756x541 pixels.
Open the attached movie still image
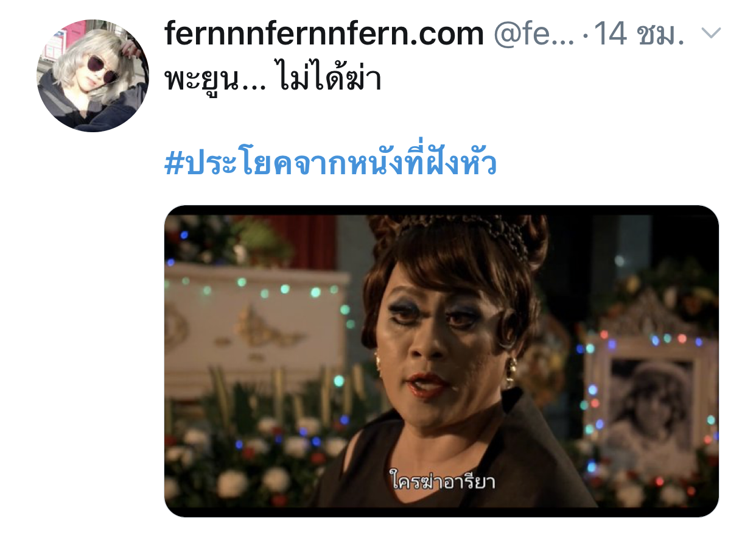coord(441,361)
